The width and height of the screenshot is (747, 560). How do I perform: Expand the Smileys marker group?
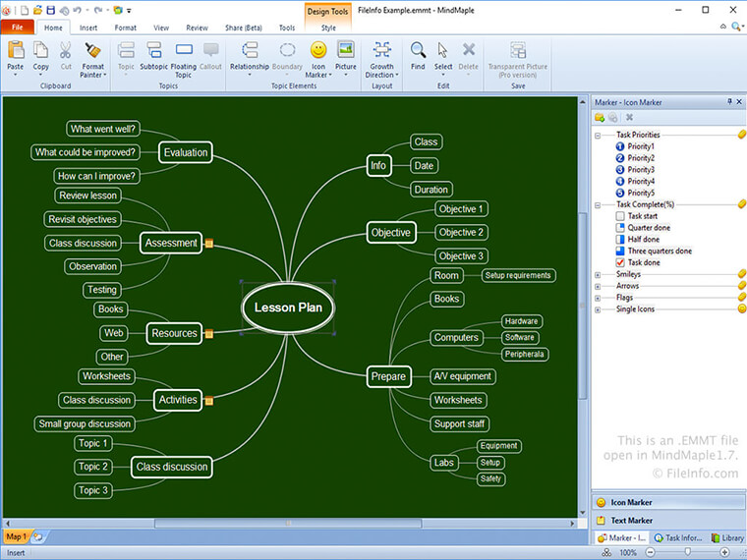click(x=598, y=274)
